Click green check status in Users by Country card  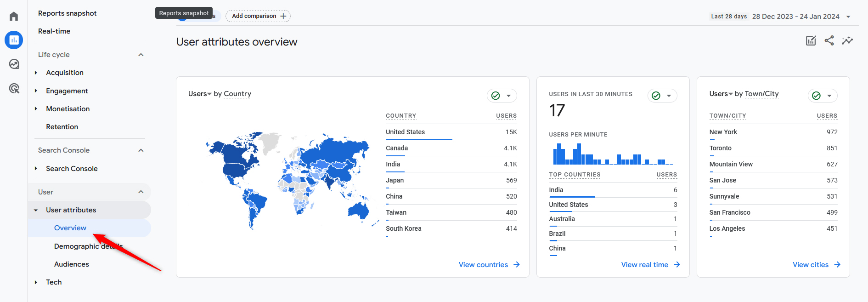tap(496, 96)
